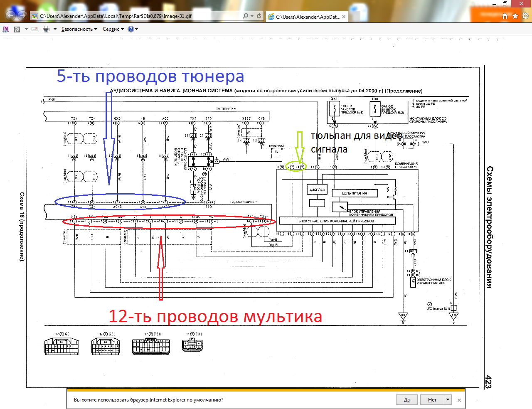The image size is (532, 409).
Task: Click the browser Back arrow button
Action: click(10, 16)
